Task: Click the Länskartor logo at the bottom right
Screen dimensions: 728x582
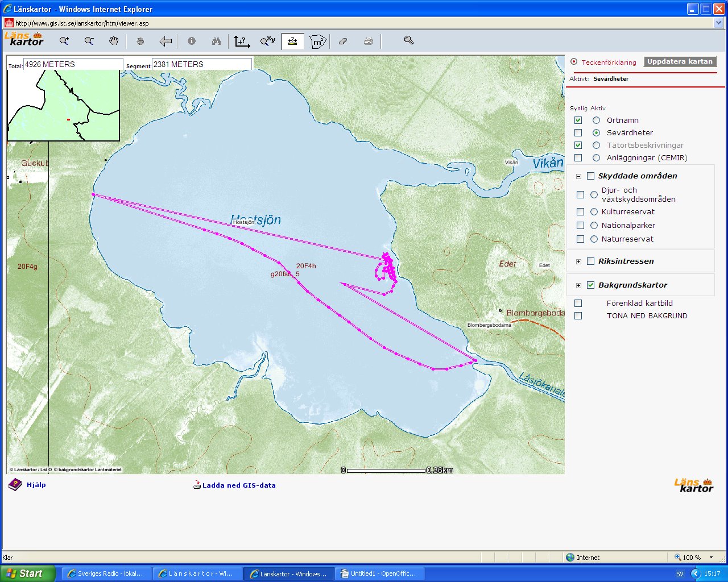Action: pos(693,485)
